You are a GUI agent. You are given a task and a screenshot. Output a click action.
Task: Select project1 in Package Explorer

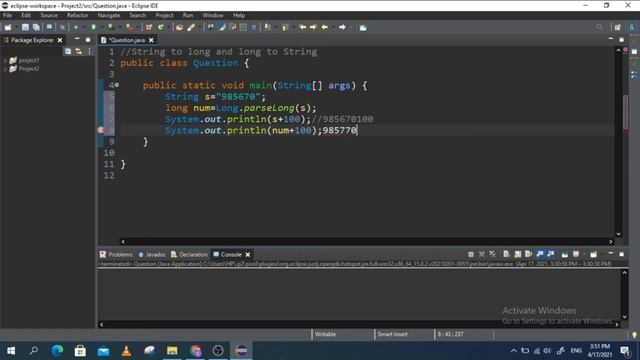tap(29, 60)
